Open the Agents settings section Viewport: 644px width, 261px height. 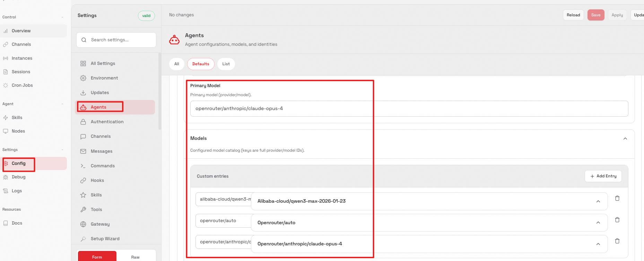click(x=115, y=107)
